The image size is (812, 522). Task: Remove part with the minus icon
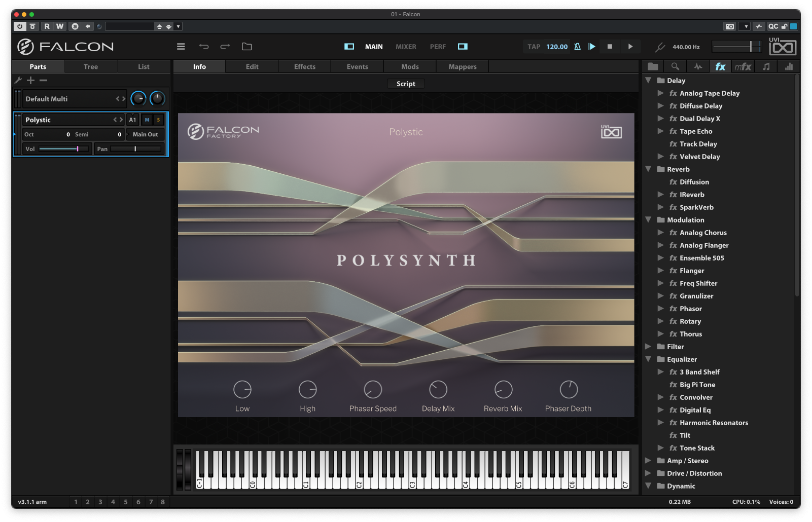pos(43,80)
